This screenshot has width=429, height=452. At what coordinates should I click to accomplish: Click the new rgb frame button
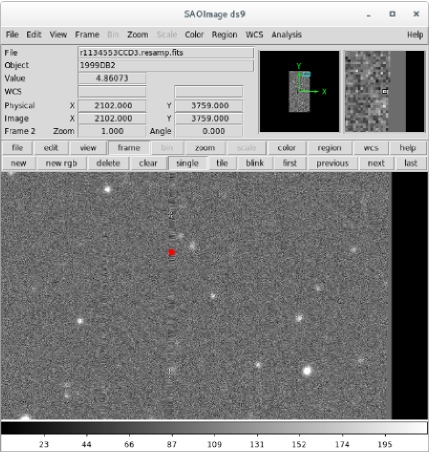click(61, 163)
